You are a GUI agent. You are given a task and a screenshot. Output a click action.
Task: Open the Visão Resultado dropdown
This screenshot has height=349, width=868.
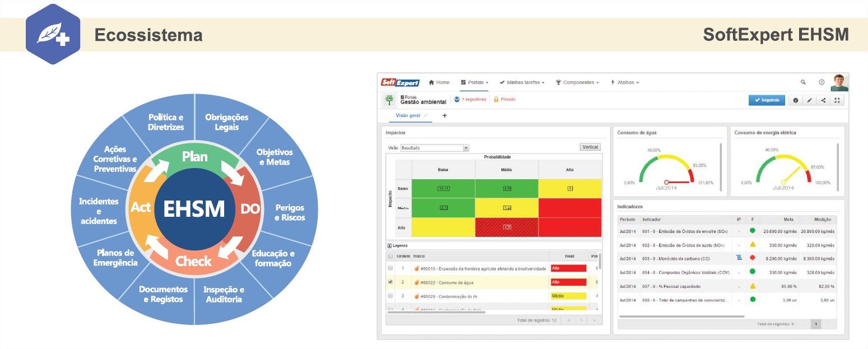click(x=435, y=148)
